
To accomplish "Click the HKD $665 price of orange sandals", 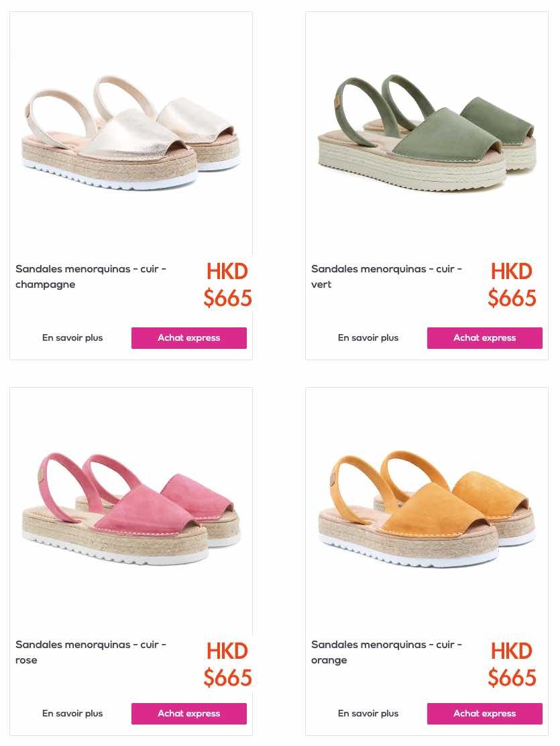I will [512, 665].
